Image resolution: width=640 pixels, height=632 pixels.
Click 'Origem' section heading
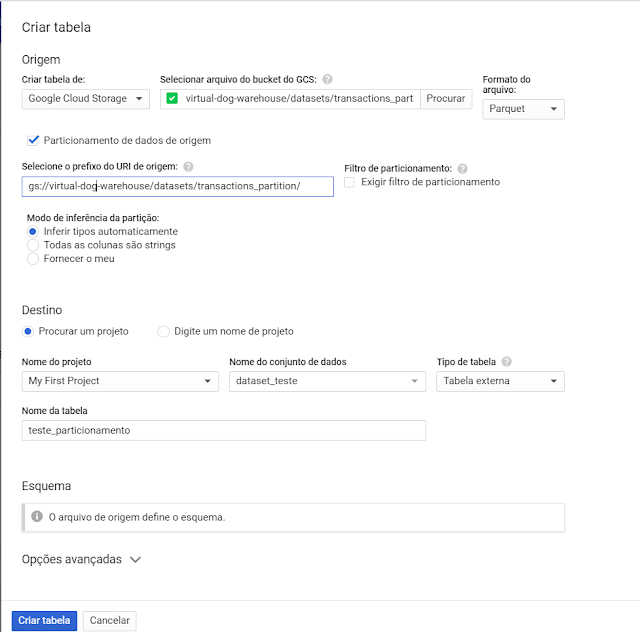click(x=41, y=60)
